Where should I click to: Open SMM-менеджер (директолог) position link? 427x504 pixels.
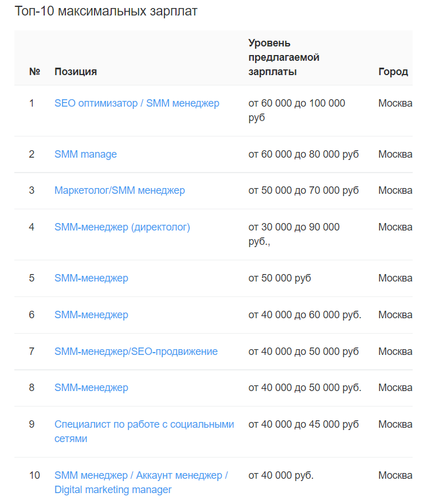[x=122, y=227]
